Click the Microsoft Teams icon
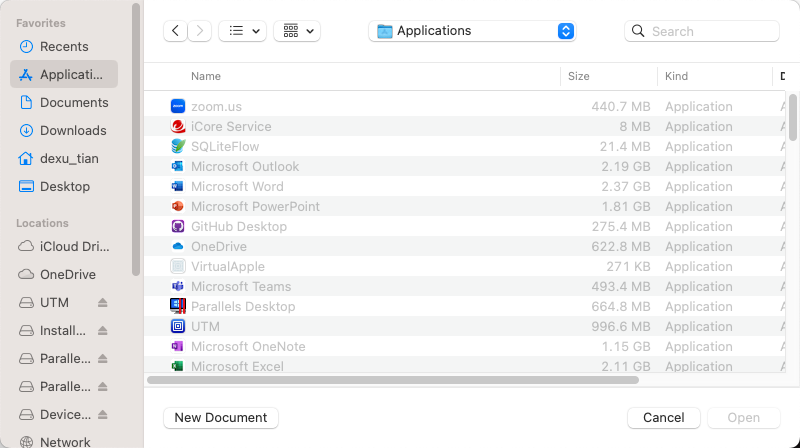The height and width of the screenshot is (448, 800). pos(178,287)
